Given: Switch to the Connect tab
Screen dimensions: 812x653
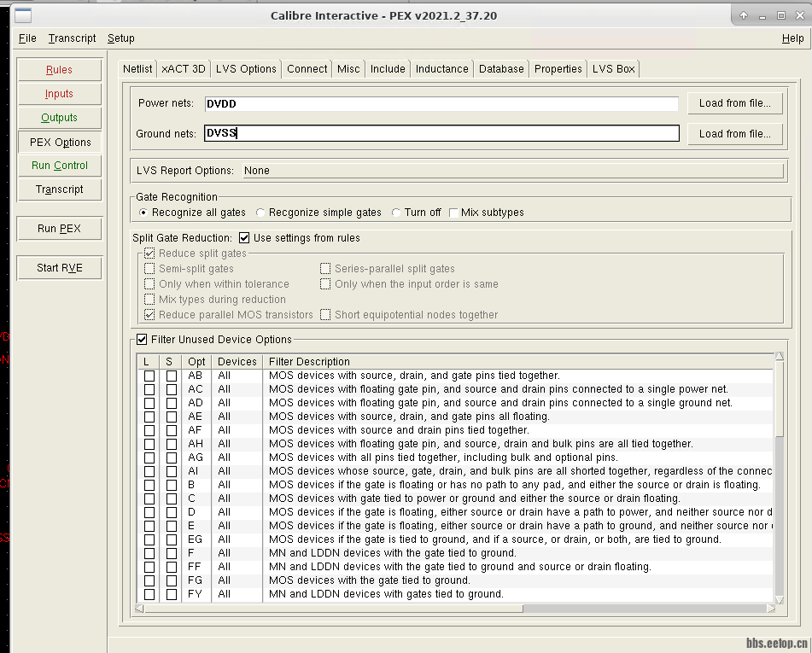Looking at the screenshot, I should tap(307, 69).
